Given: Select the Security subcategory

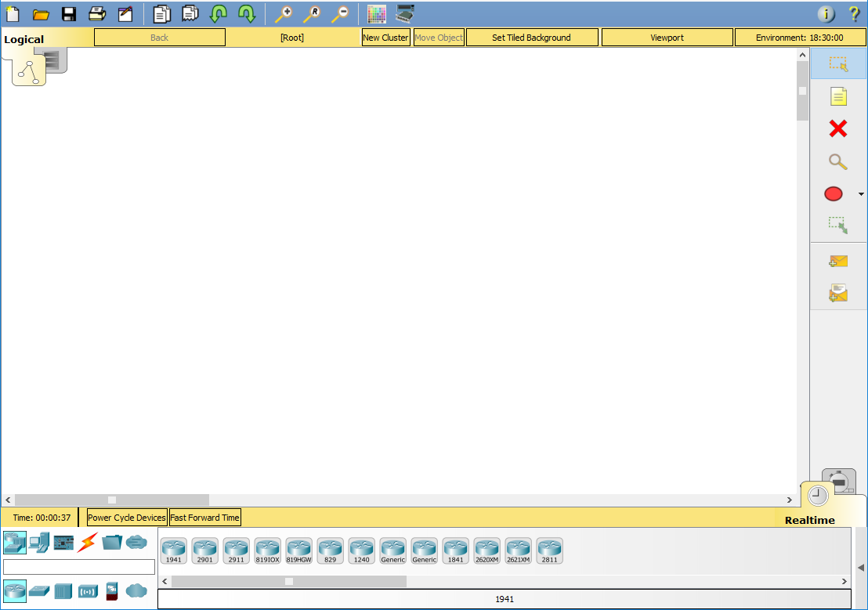Looking at the screenshot, I should click(112, 591).
